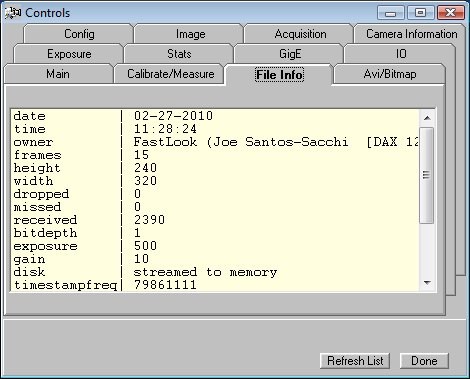Click the Refresh List button
470x379 pixels.
coord(355,361)
